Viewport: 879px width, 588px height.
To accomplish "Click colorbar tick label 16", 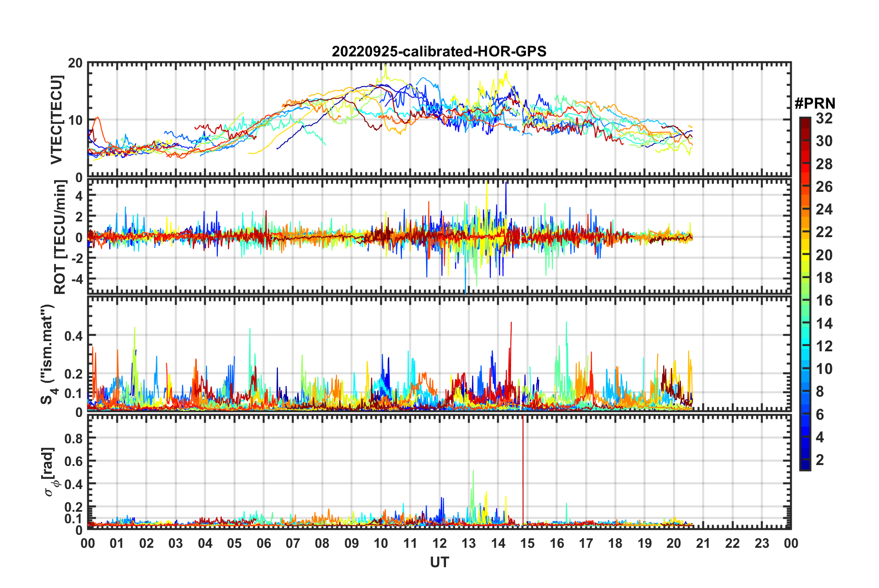I will 824,300.
